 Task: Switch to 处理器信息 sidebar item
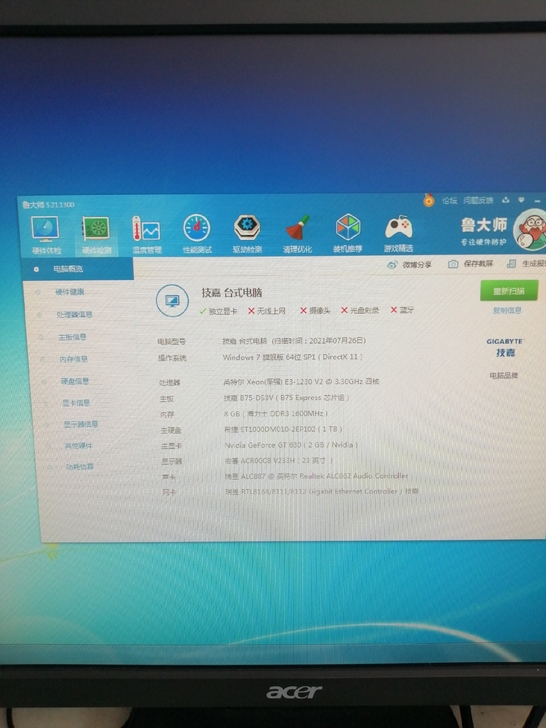click(74, 314)
